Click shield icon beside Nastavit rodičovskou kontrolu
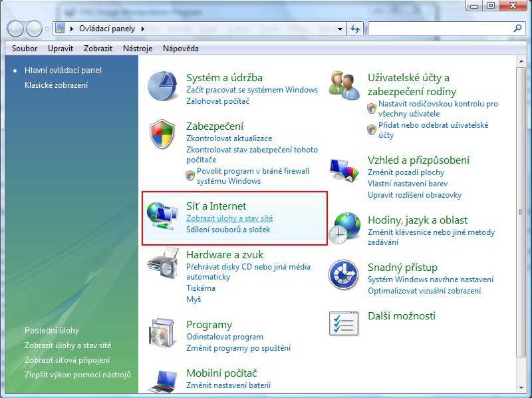 click(372, 108)
